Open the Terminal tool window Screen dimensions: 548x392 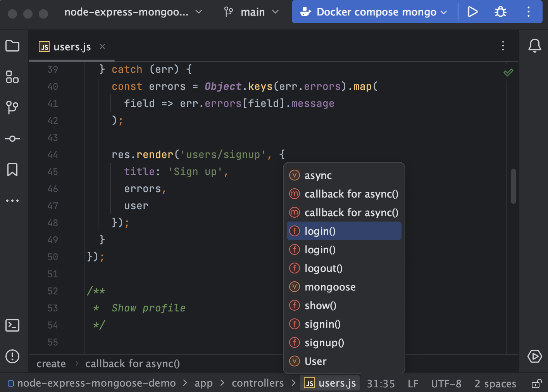pyautogui.click(x=12, y=325)
